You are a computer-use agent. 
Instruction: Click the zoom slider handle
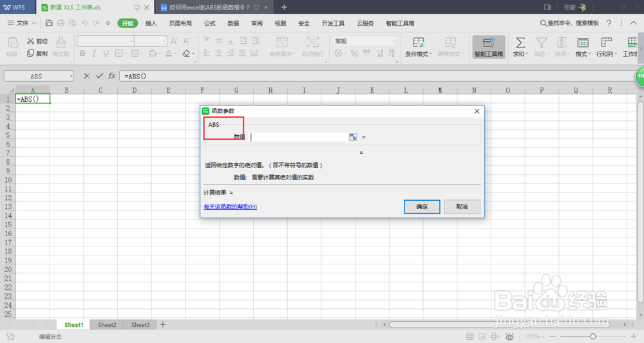[x=592, y=337]
